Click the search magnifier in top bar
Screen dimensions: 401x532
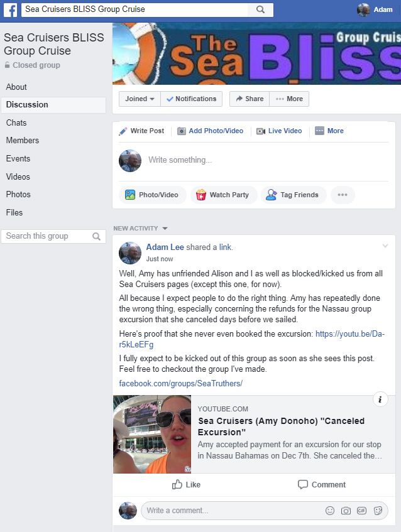click(260, 9)
